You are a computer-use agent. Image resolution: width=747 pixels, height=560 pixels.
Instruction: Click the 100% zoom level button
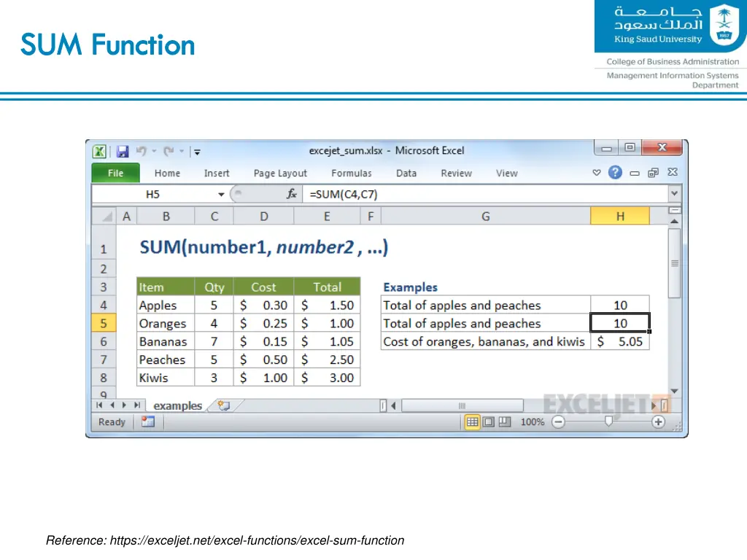[532, 422]
